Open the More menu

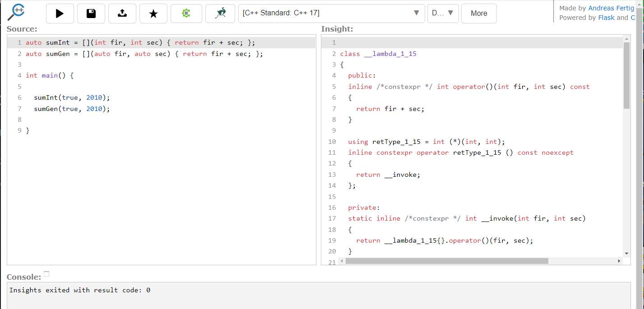point(479,14)
